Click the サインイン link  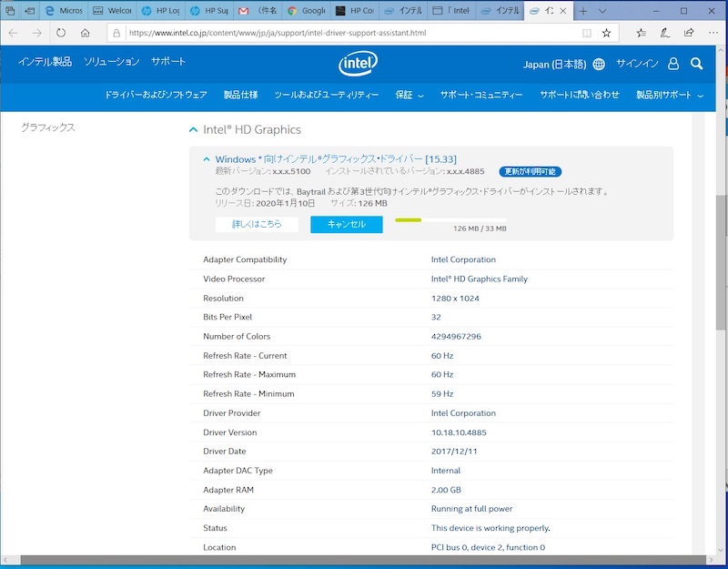[x=637, y=64]
